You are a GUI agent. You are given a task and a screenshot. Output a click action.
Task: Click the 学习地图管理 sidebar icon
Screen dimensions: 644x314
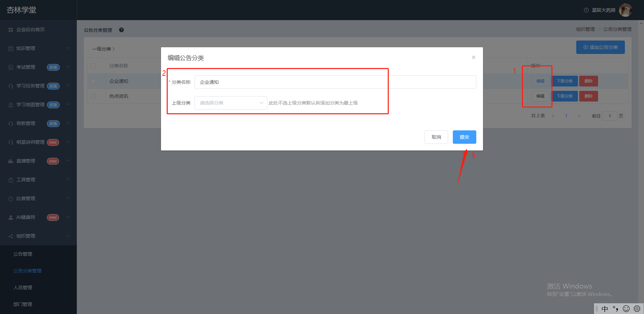coord(11,105)
